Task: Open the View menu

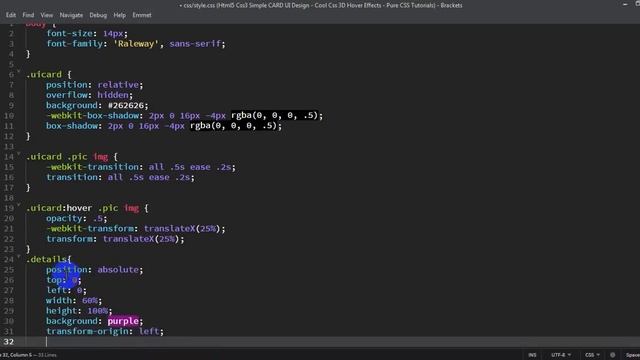Action: click(47, 15)
